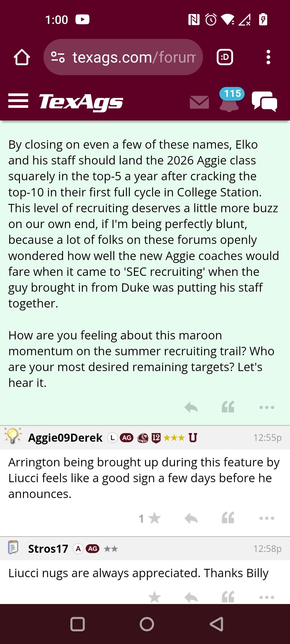Open Aggie09Derek's user profile
290x644 pixels.
pos(65,438)
